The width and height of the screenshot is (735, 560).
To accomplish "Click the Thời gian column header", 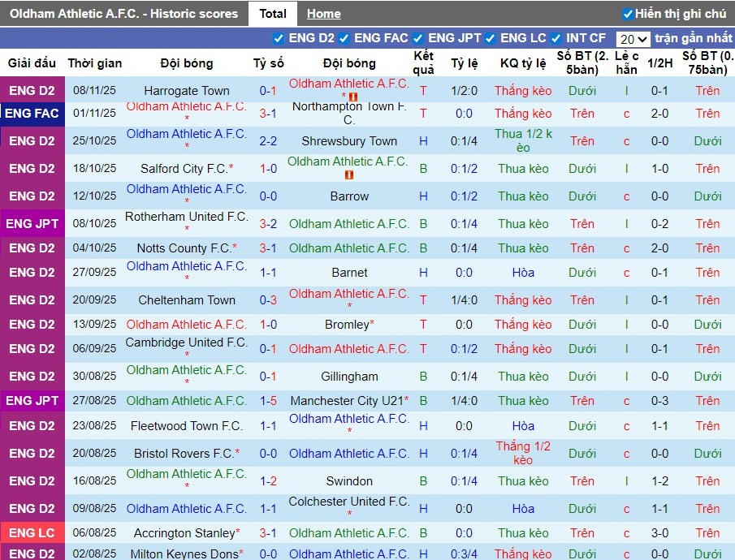I will [x=95, y=63].
